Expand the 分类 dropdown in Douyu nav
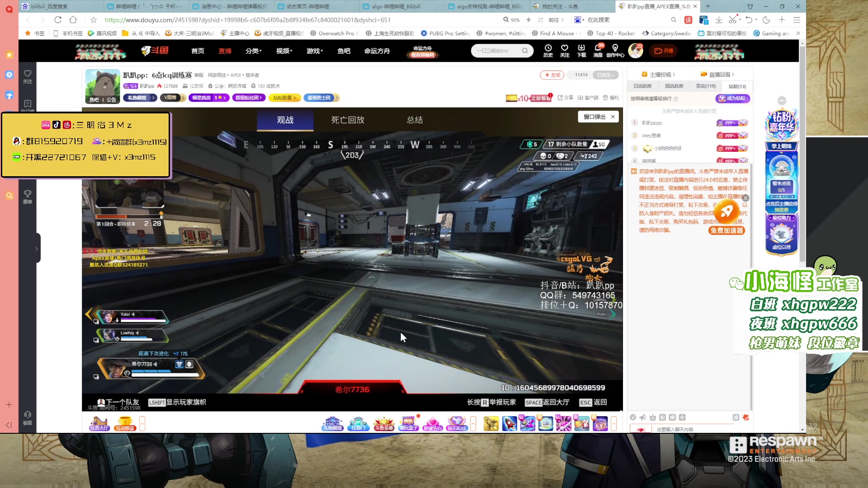 [x=254, y=51]
